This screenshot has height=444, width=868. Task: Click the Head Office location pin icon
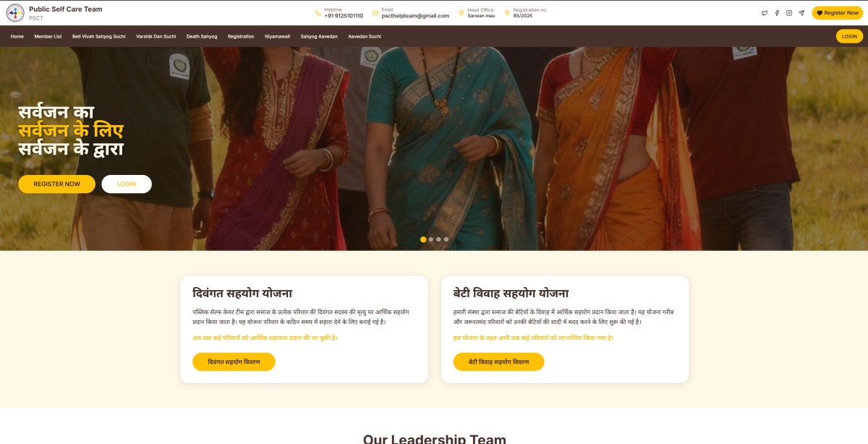(x=461, y=13)
